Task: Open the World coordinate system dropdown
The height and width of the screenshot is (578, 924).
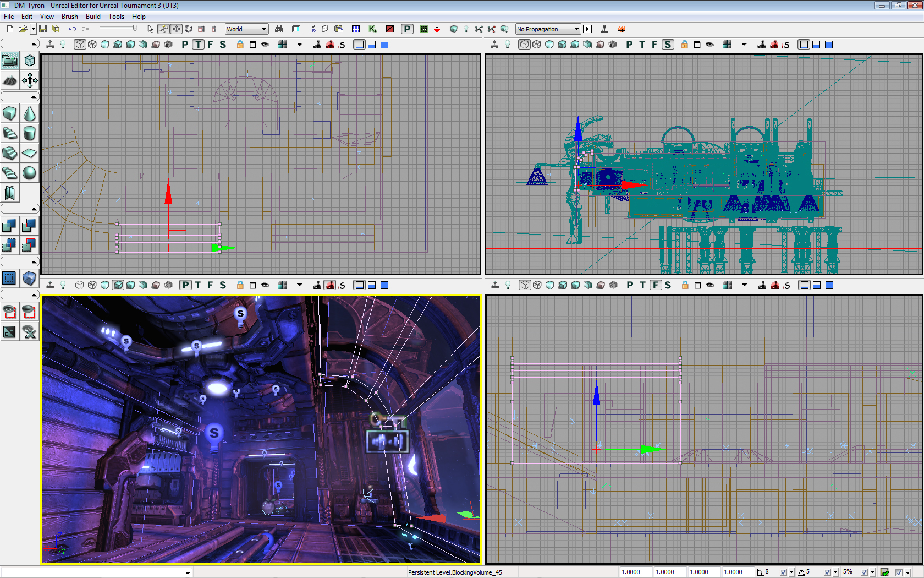Action: [x=246, y=29]
